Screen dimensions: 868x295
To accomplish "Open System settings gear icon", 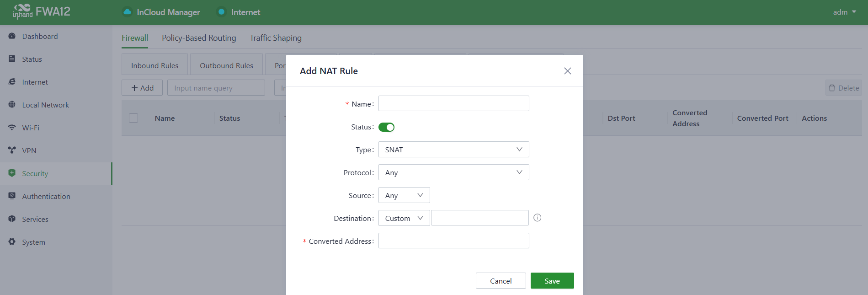I will pos(12,242).
